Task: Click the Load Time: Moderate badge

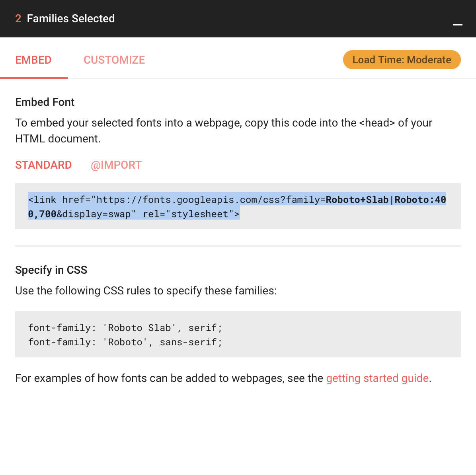Action: [401, 60]
